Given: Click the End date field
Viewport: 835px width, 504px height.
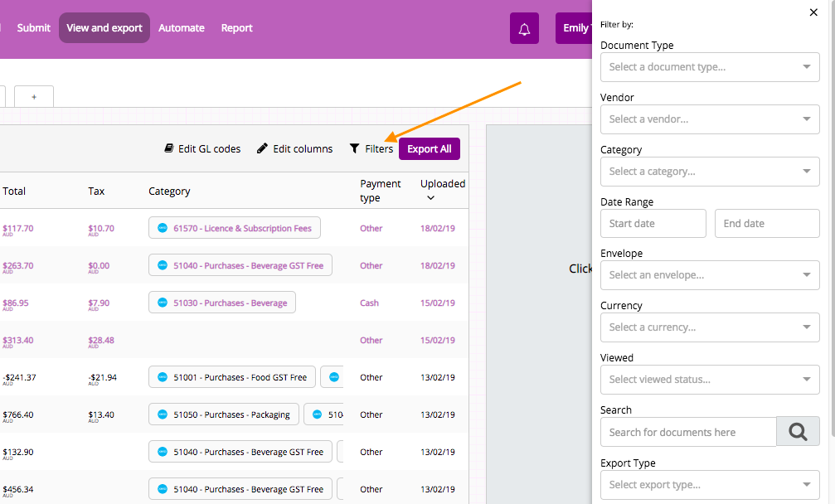Looking at the screenshot, I should click(767, 224).
